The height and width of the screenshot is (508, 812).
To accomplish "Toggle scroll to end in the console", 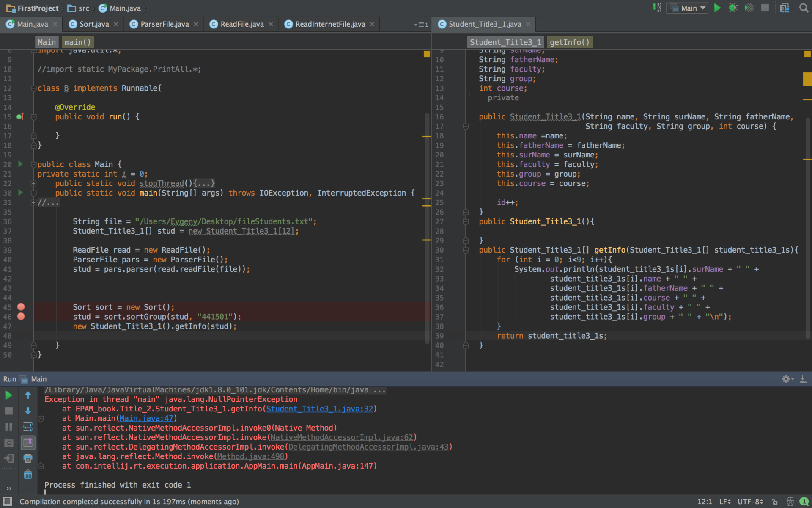I will tap(28, 443).
